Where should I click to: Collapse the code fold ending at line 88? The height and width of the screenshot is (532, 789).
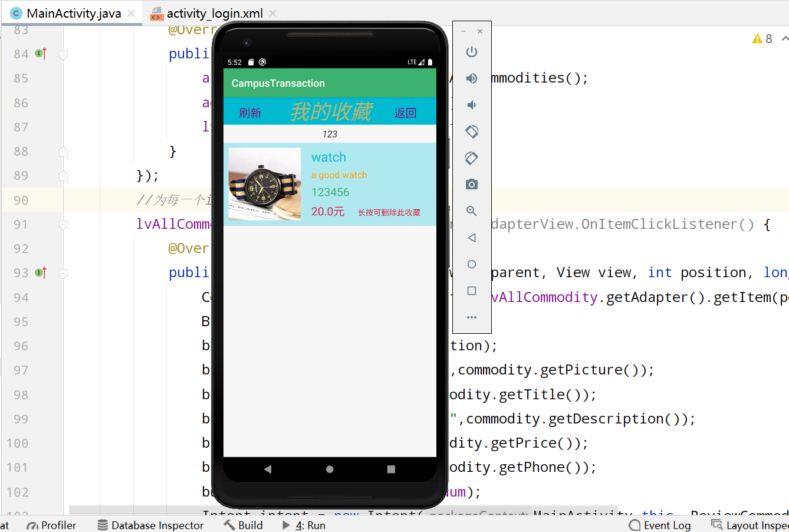click(x=63, y=152)
